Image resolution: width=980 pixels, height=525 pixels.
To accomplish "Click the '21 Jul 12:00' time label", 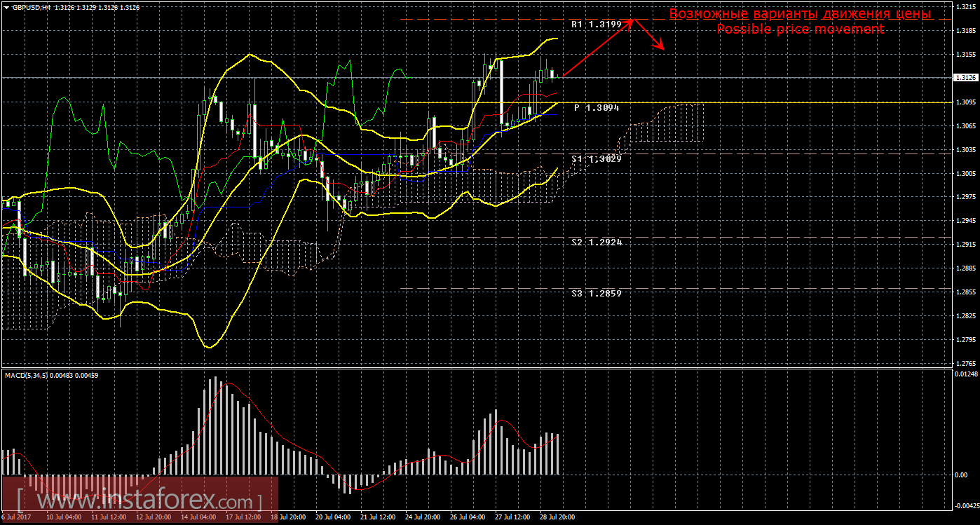I will (377, 518).
